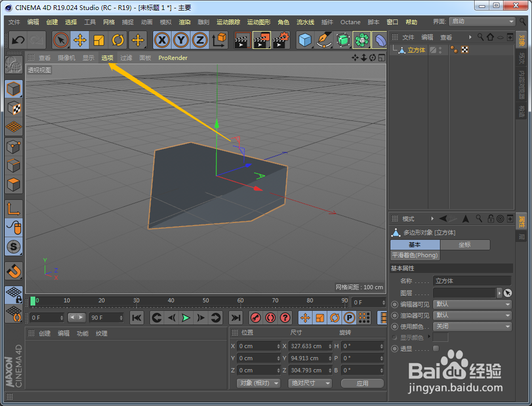Enable the 透显 checkbox
Screen dimensions: 532x406
436,348
